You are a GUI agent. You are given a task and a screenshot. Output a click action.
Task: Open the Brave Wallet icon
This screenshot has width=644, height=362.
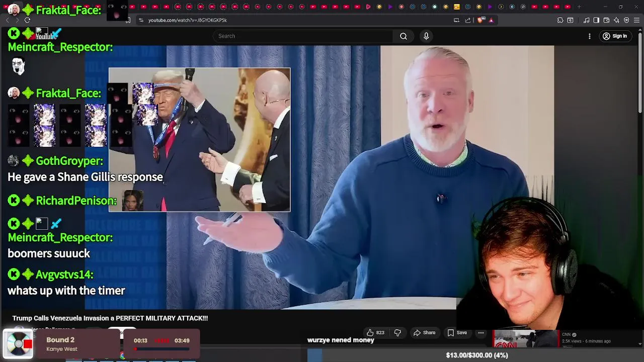[606, 20]
